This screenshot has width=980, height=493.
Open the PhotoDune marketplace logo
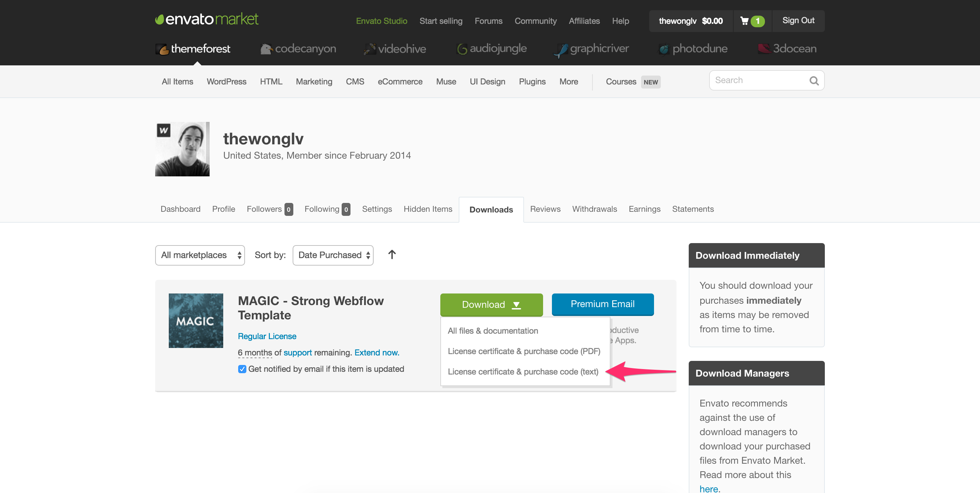point(693,49)
